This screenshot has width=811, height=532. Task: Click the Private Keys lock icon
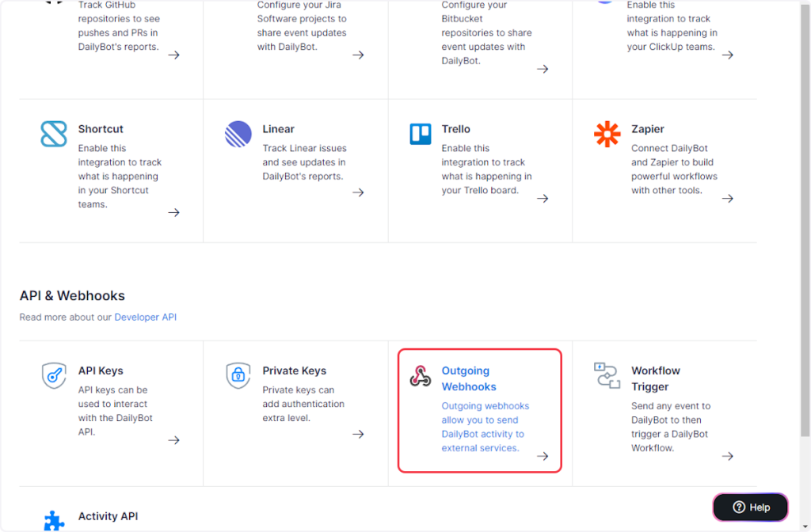coord(238,375)
